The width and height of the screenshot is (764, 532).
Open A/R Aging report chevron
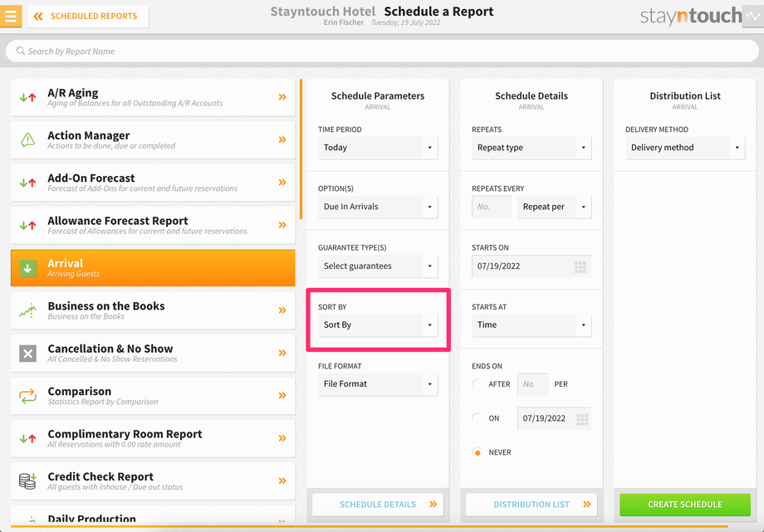282,97
